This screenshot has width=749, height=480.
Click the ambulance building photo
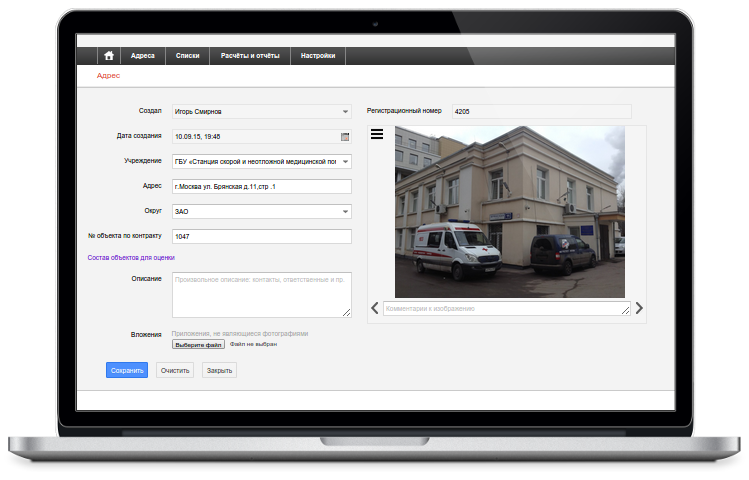[509, 211]
